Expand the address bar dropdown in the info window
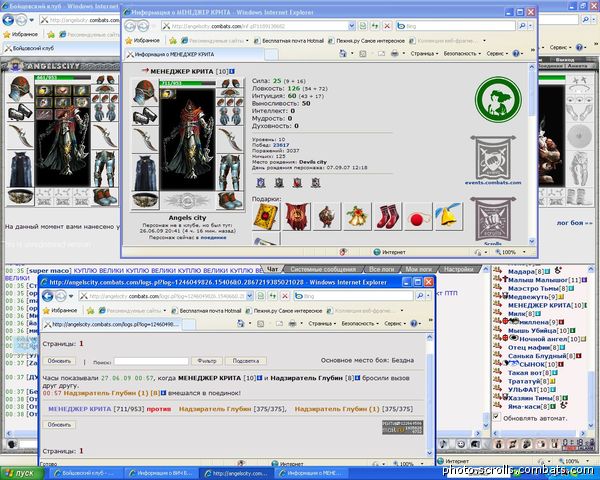Viewport: 600px width, 480px height. coord(351,26)
